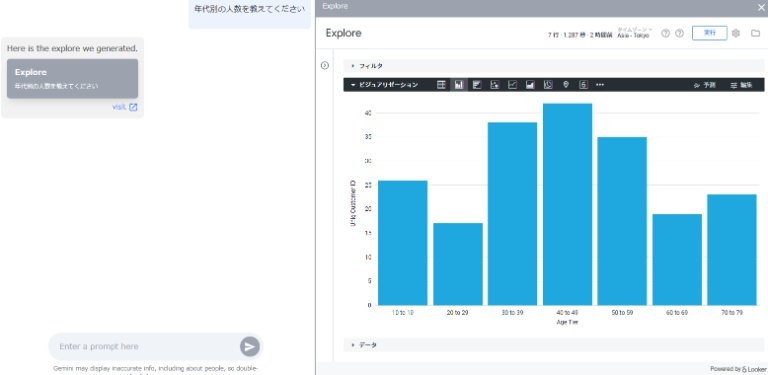Click the 70 to 79 bar
This screenshot has width=768, height=375.
[732, 250]
